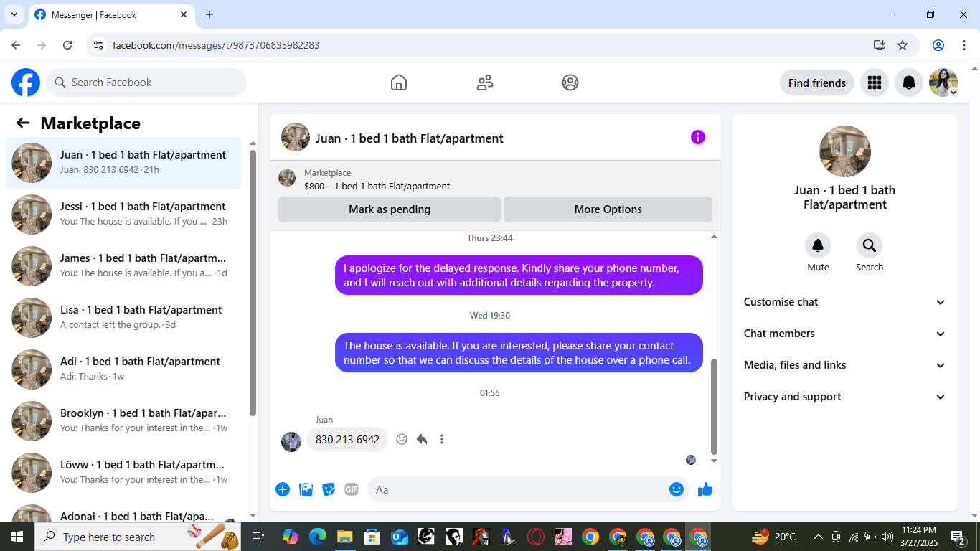Open the account dropdown on profile picture
Screen dimensions: 980x551
tap(943, 83)
